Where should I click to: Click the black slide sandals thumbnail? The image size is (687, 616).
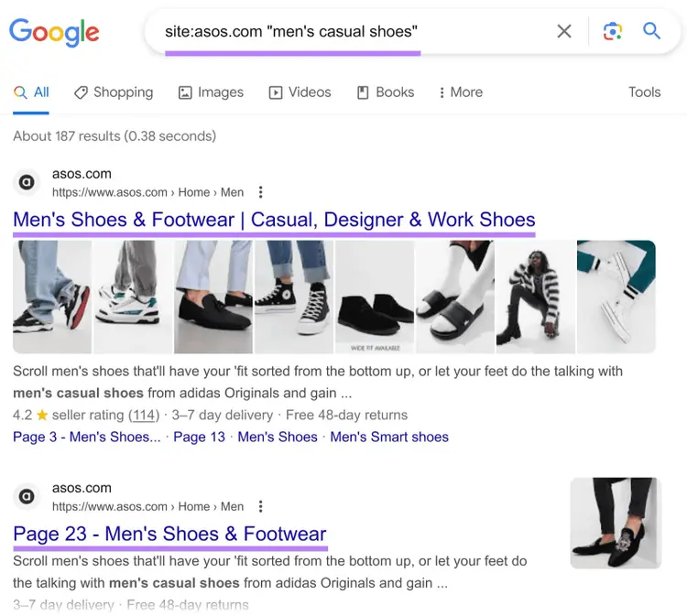(455, 297)
